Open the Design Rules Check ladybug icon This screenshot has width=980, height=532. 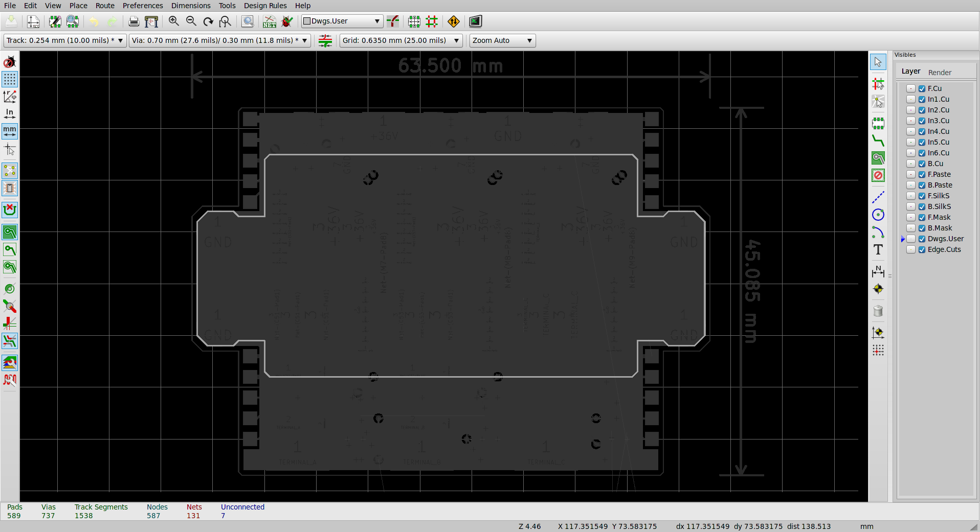[x=287, y=21]
